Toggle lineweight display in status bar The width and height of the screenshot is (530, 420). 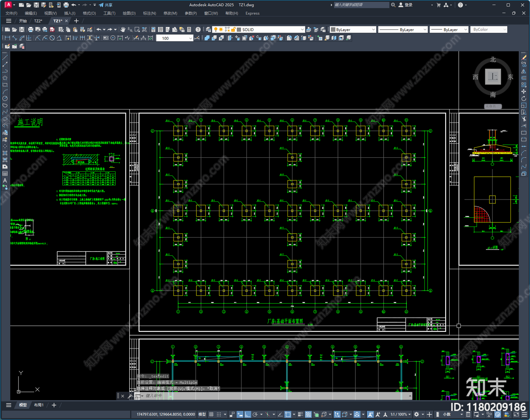[x=300, y=414]
